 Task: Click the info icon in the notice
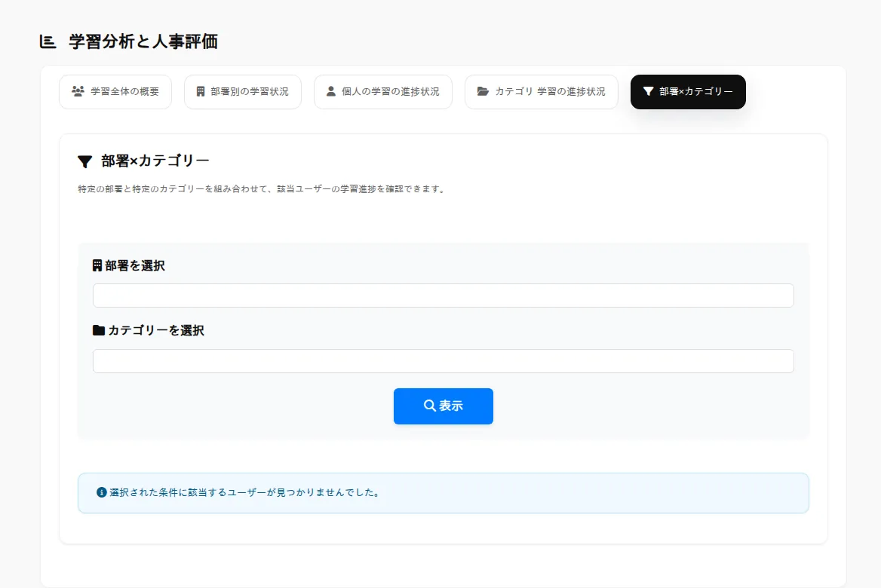[102, 492]
